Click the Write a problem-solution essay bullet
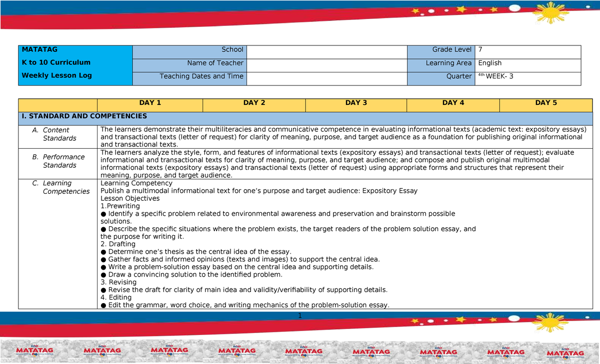Screen dimensions: 600x364 pyautogui.click(x=237, y=267)
